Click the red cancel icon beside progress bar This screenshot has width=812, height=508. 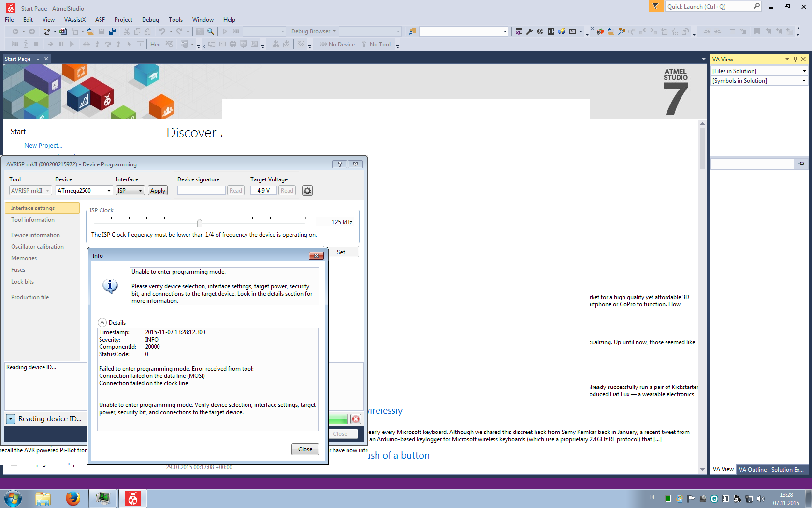pos(356,419)
